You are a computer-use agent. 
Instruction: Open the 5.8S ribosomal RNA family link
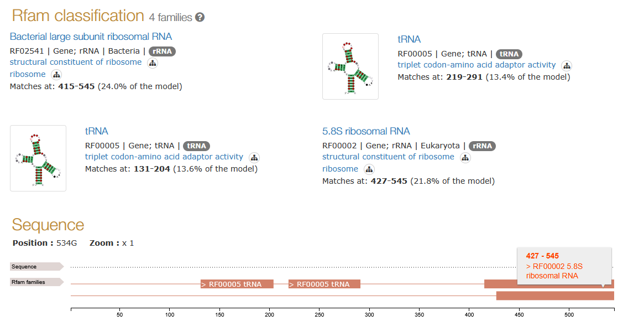[x=366, y=131]
